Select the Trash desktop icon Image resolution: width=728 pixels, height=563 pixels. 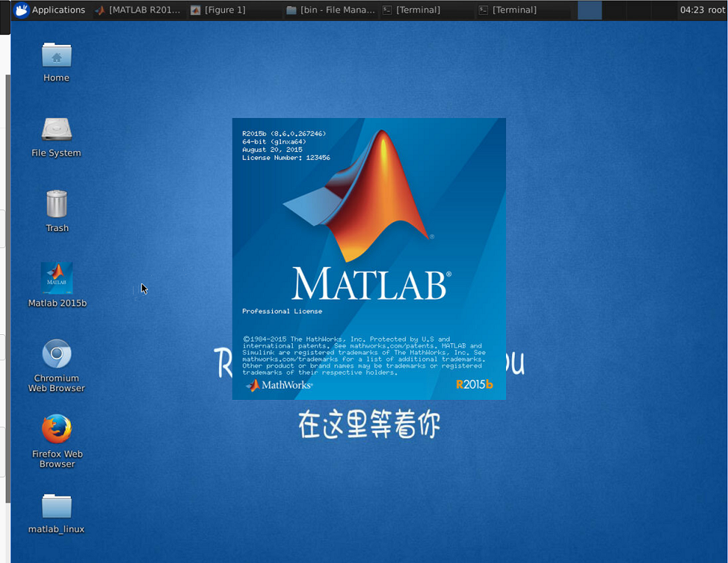tap(57, 211)
